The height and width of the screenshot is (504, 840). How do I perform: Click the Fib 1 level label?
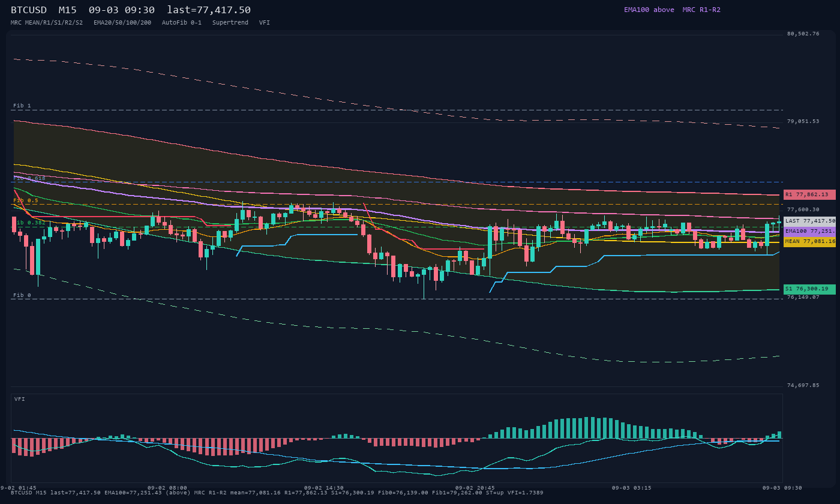(22, 106)
